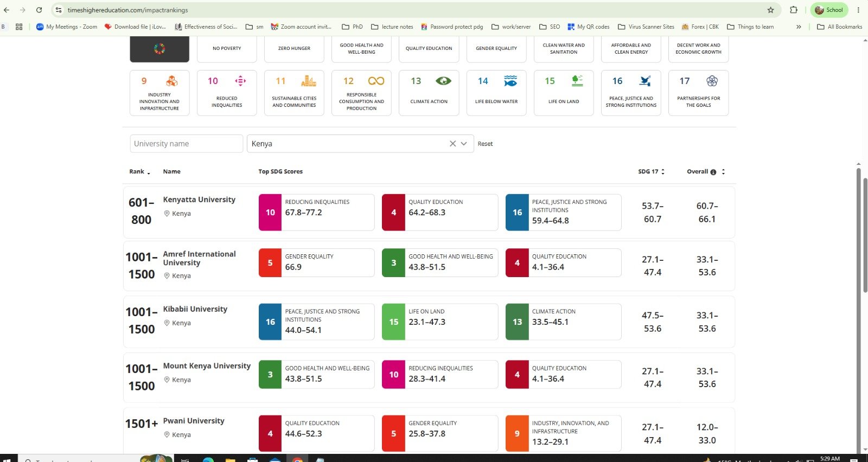Click the Reset filter link

tap(485, 144)
